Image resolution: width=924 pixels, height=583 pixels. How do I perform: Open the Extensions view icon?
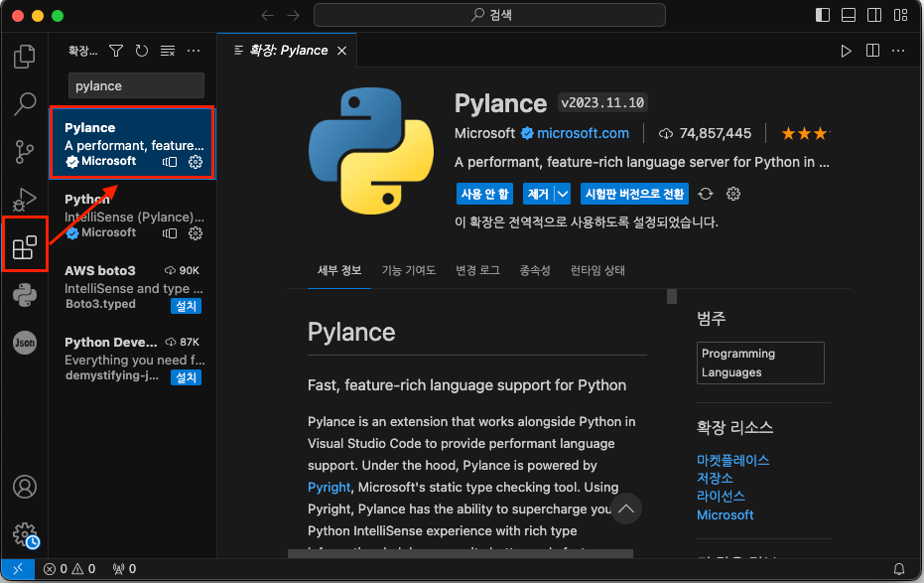(x=24, y=247)
